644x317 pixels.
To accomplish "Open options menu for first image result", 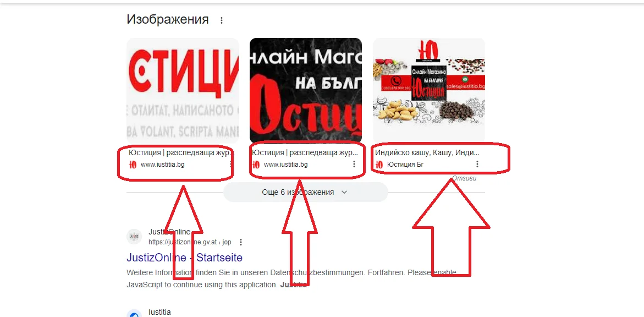I will (x=231, y=164).
